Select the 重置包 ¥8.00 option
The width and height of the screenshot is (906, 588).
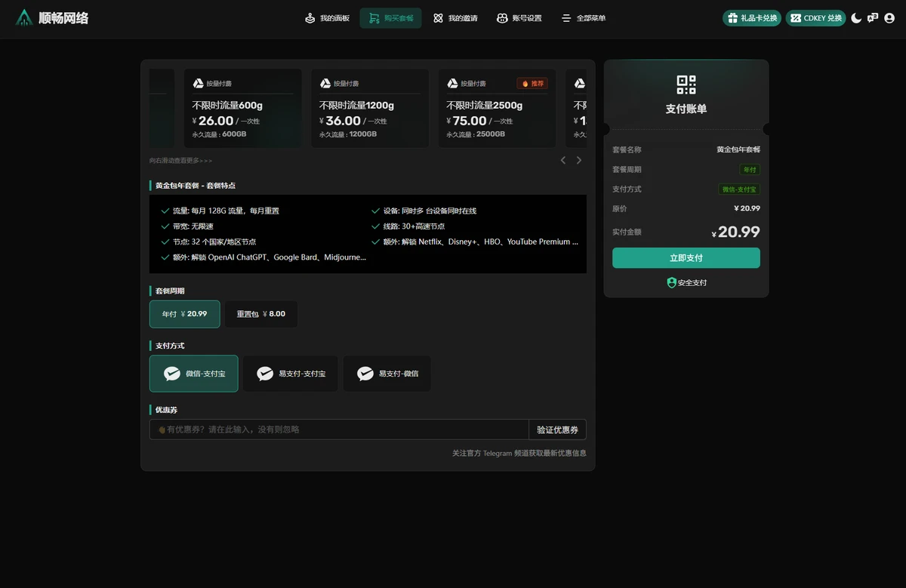coord(261,314)
